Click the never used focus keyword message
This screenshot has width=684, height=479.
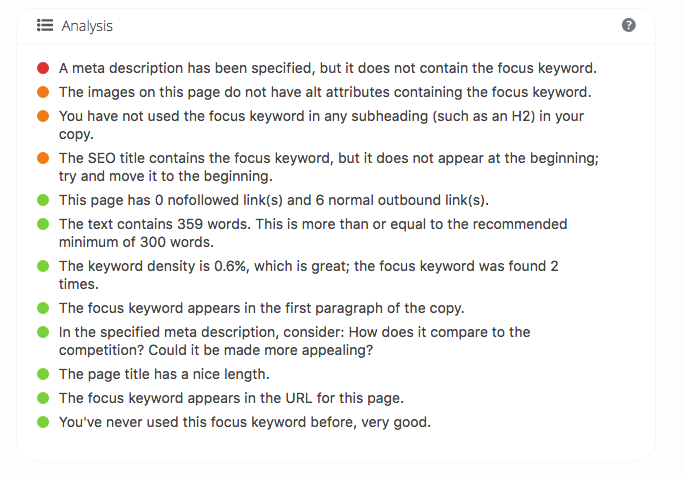coord(245,422)
